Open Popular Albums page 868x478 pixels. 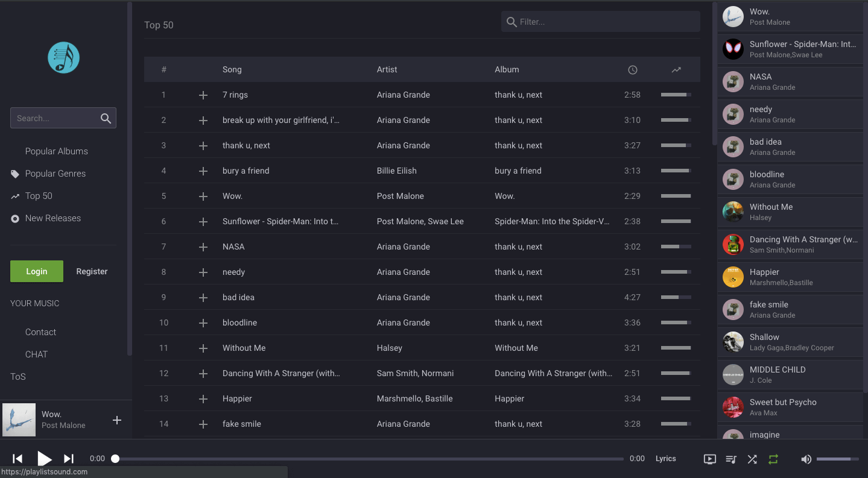(x=57, y=151)
